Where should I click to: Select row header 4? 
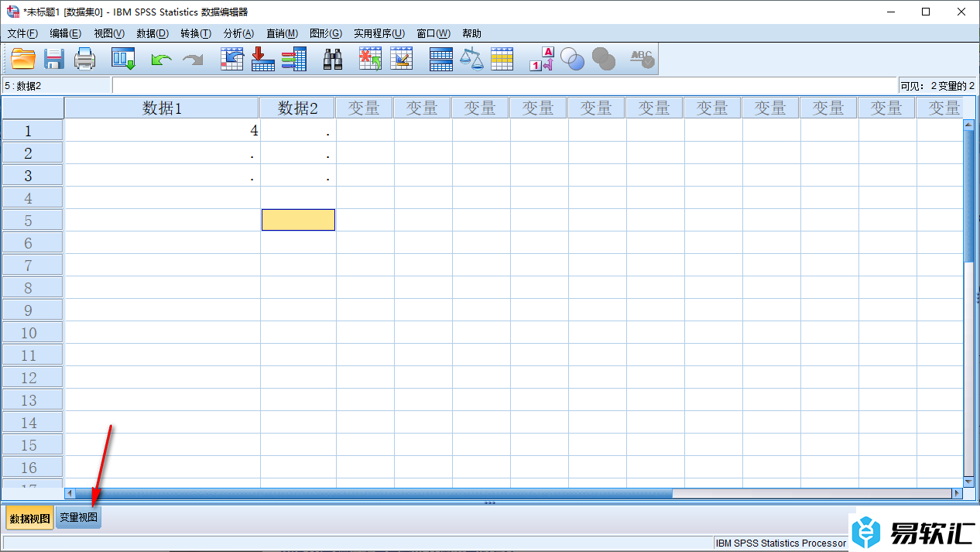pyautogui.click(x=33, y=197)
